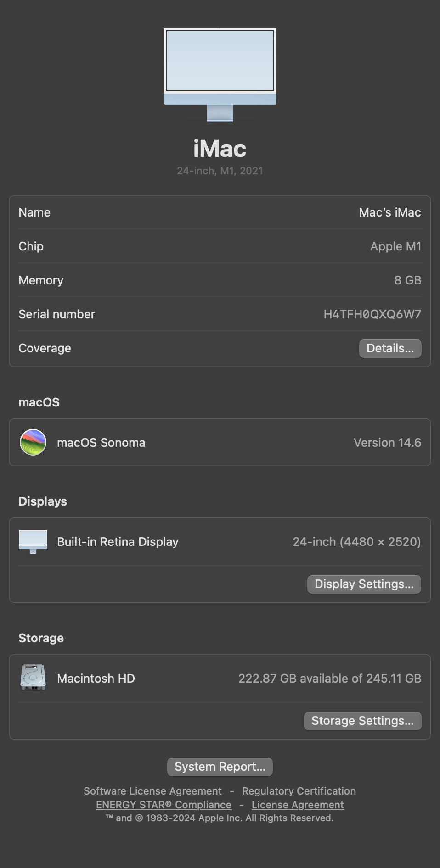Click the Version 14.6 text
The width and height of the screenshot is (440, 868).
[387, 443]
